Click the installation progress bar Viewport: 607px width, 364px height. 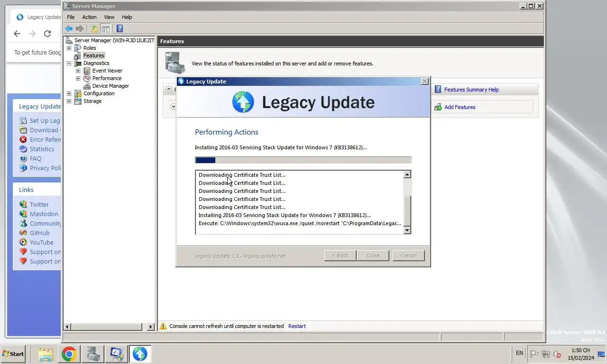coord(303,160)
